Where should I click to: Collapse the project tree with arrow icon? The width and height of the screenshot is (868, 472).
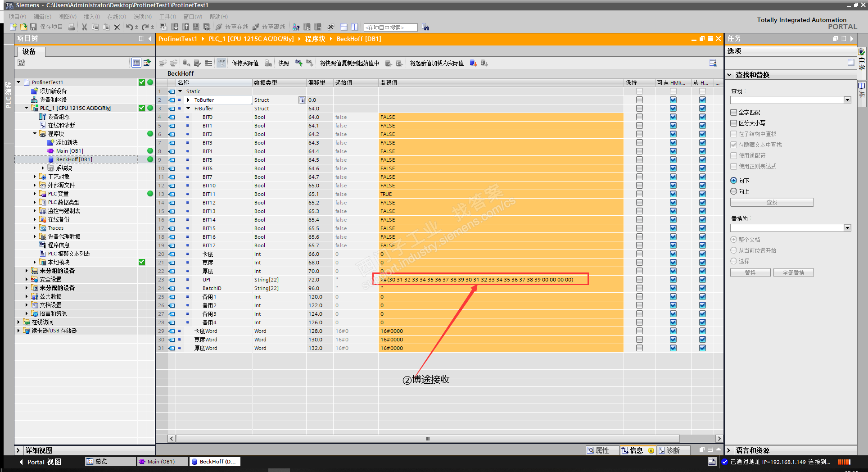pyautogui.click(x=150, y=39)
